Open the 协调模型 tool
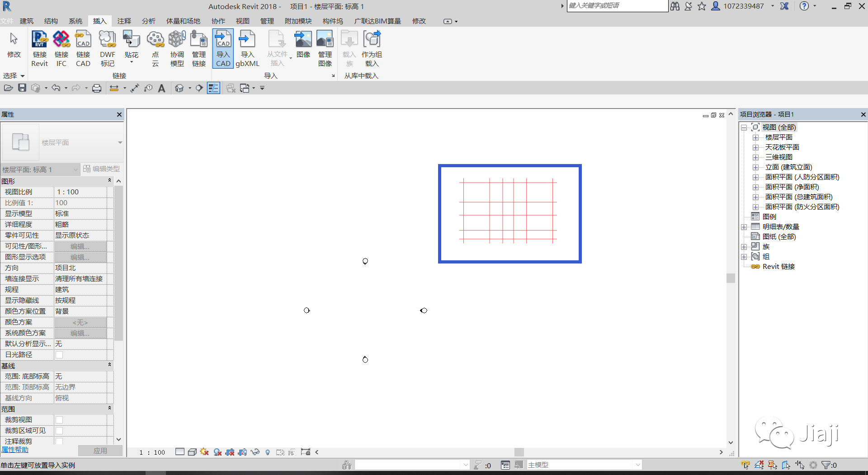This screenshot has width=868, height=475. [x=177, y=49]
